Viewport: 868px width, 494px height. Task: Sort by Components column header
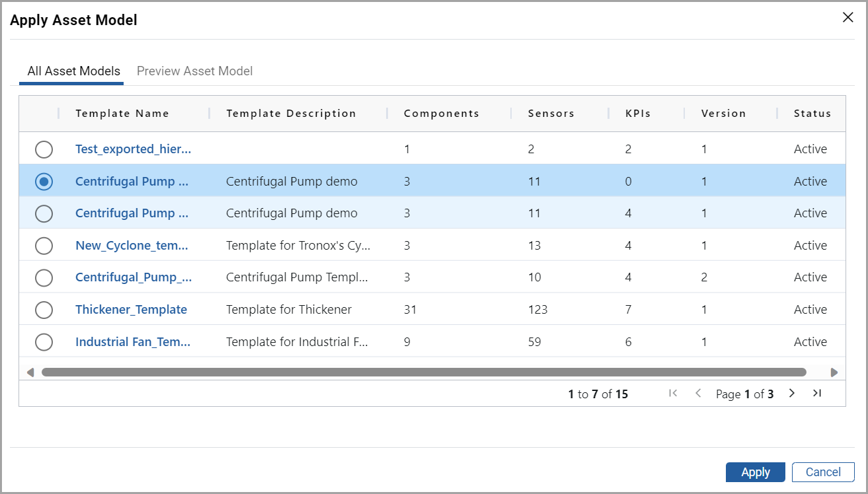coord(442,114)
